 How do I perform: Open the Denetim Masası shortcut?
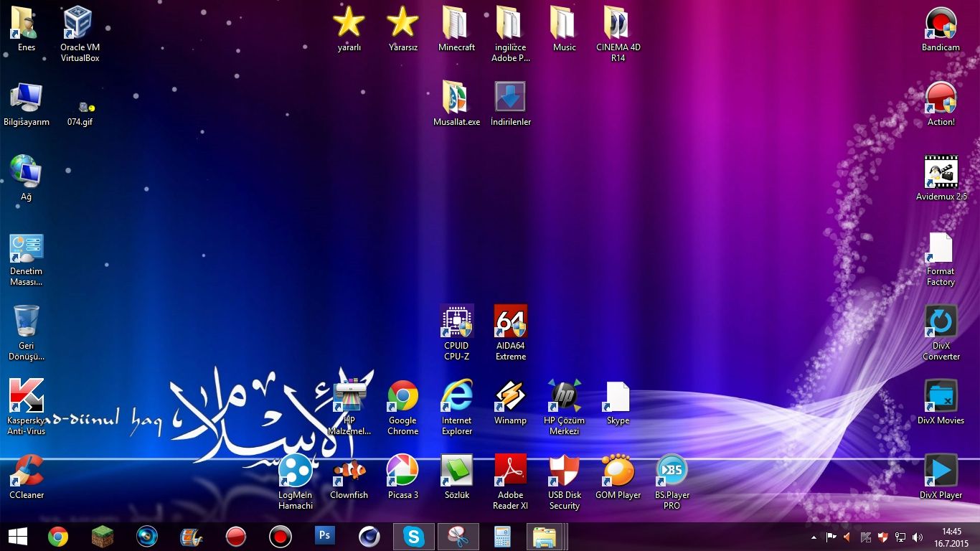pyautogui.click(x=26, y=259)
